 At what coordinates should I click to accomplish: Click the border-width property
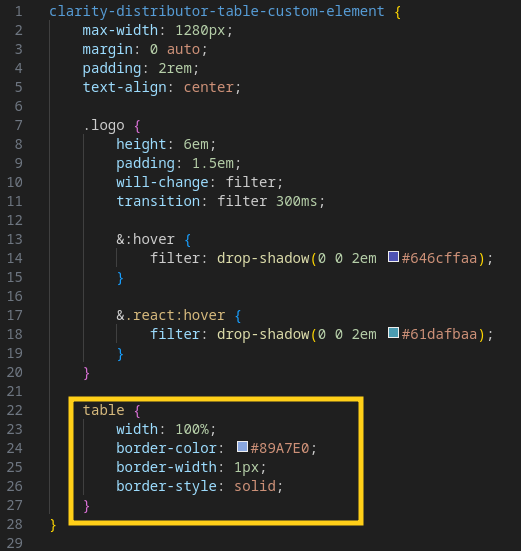166,467
